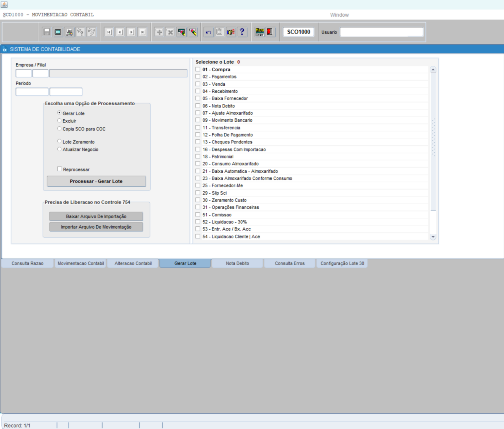504x429 pixels.
Task: Enable the Reprocessar checkbox
Action: click(59, 169)
